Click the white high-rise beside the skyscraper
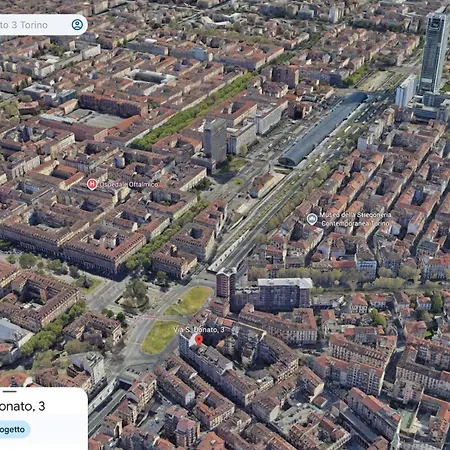The height and width of the screenshot is (450, 450). 406,91
